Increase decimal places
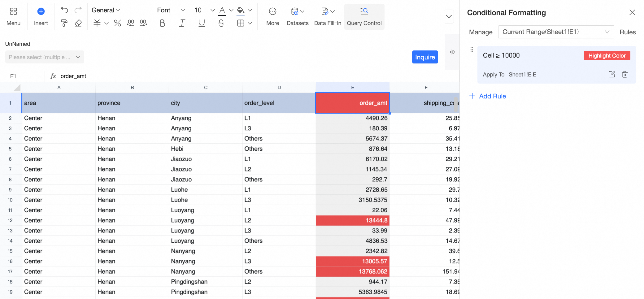This screenshot has height=299, width=644. pos(143,23)
